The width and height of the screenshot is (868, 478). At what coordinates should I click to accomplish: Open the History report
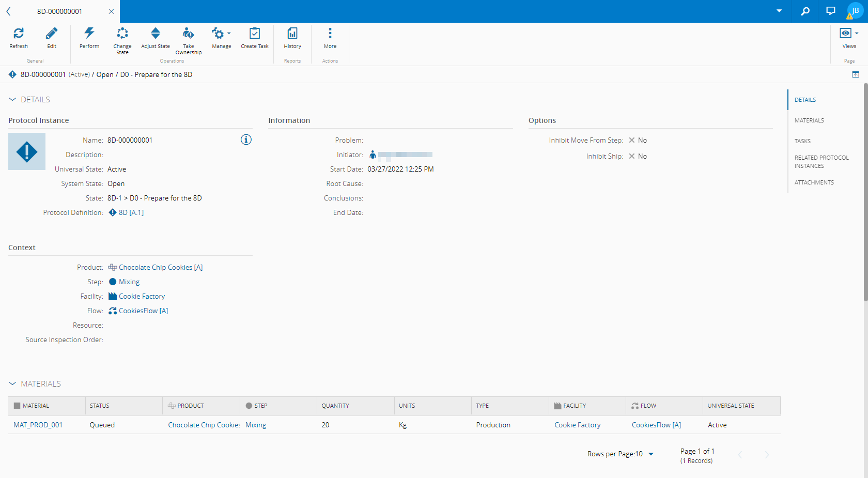click(292, 34)
